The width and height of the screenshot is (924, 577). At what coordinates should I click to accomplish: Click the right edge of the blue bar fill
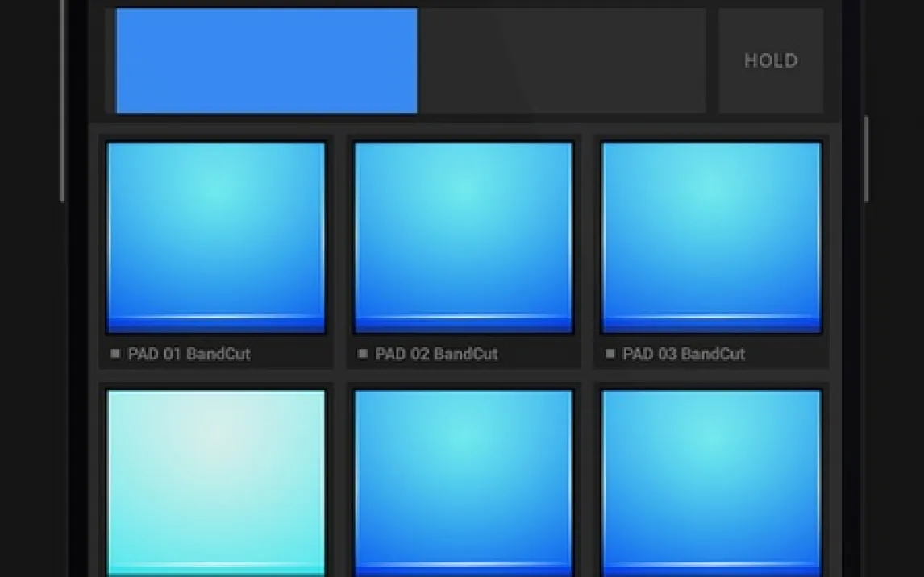414,61
